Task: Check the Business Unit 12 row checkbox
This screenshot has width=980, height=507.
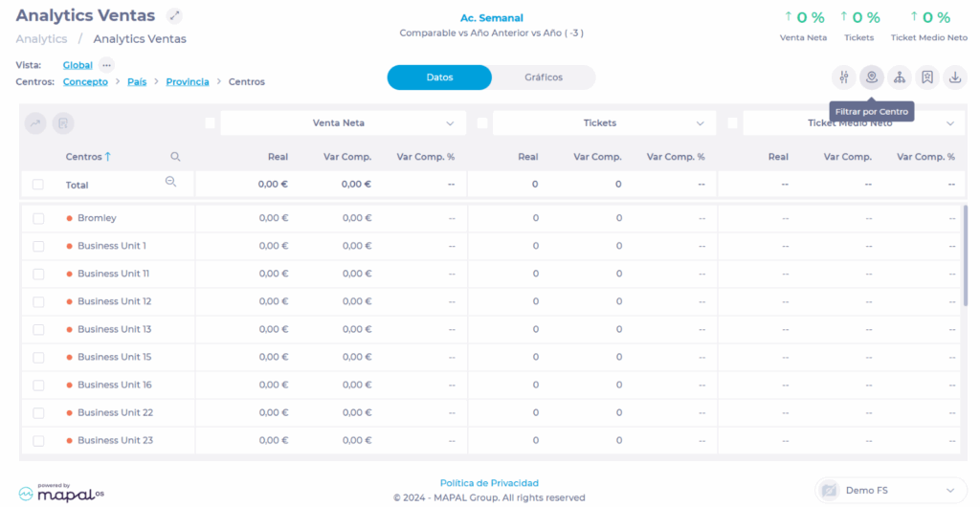Action: (x=38, y=301)
